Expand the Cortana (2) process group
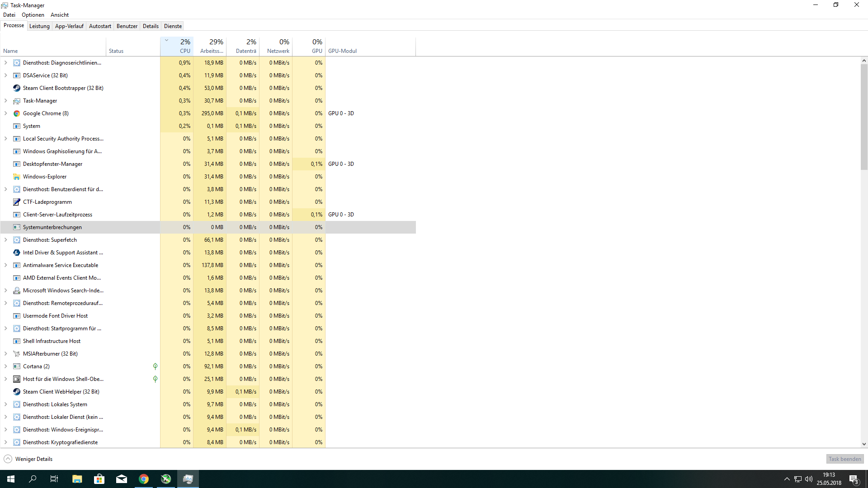868x488 pixels. (x=5, y=366)
